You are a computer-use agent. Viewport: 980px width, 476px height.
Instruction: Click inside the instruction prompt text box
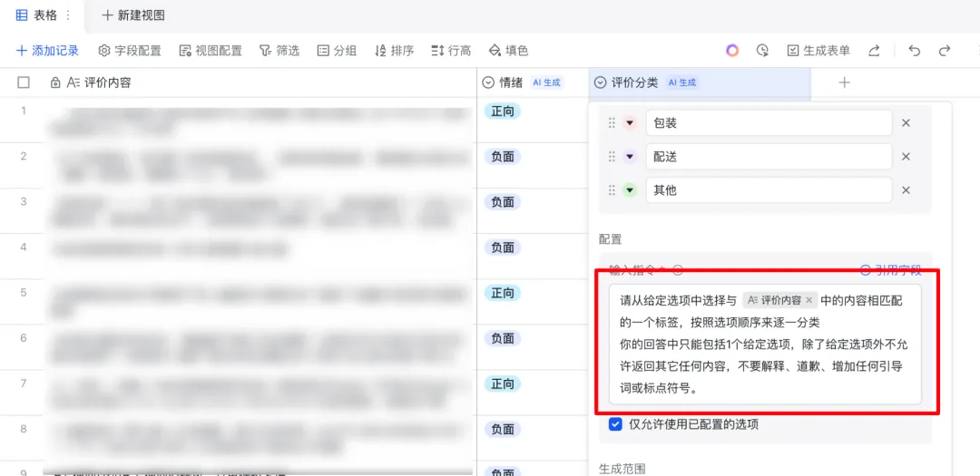(x=765, y=345)
